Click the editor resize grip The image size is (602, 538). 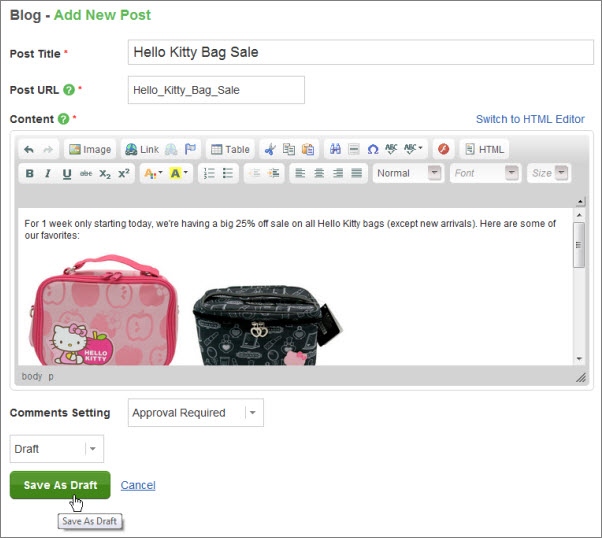pyautogui.click(x=581, y=377)
